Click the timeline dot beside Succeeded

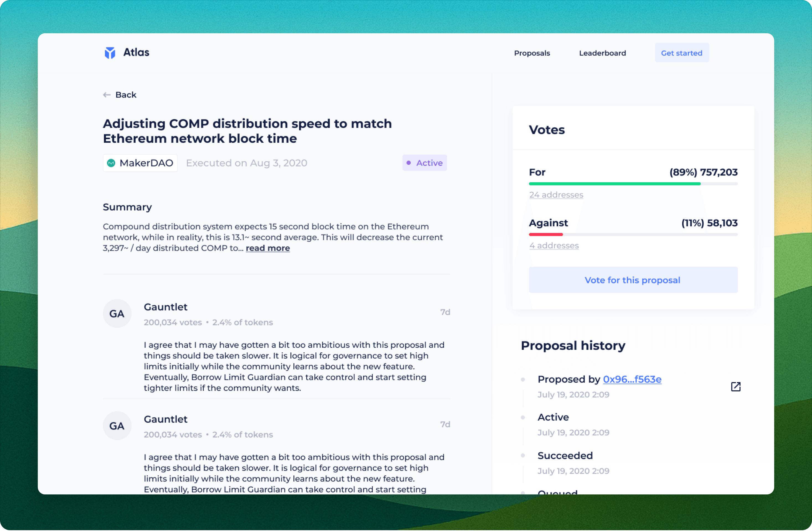point(523,456)
